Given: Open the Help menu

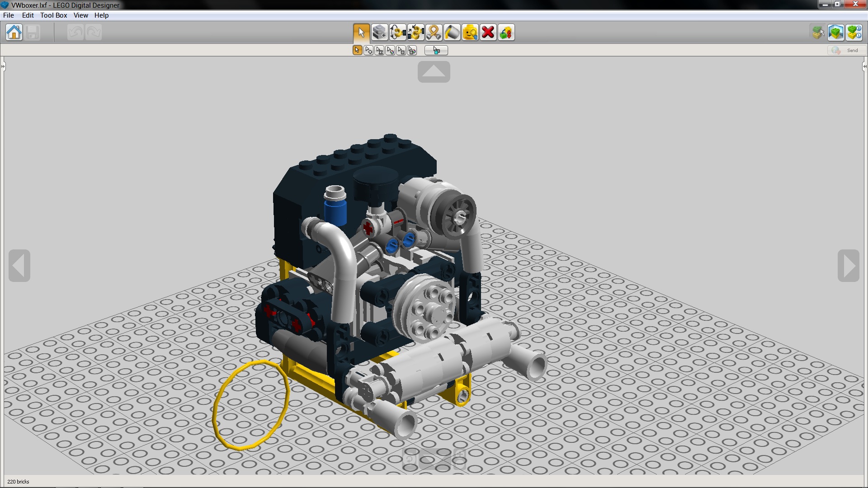Looking at the screenshot, I should point(101,15).
